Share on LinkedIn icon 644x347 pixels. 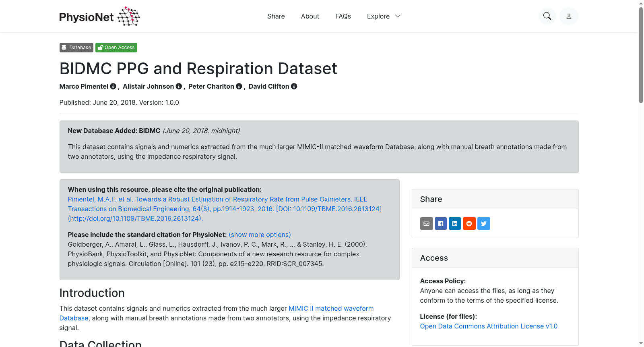[x=455, y=223]
